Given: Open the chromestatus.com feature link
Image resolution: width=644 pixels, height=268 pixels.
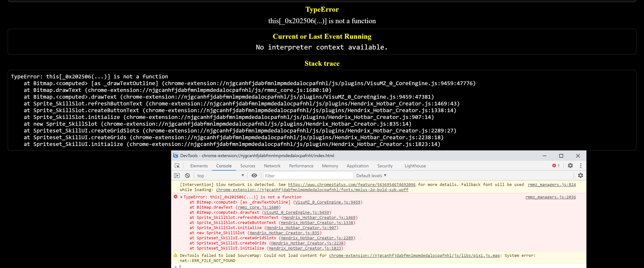Looking at the screenshot, I should [x=351, y=185].
